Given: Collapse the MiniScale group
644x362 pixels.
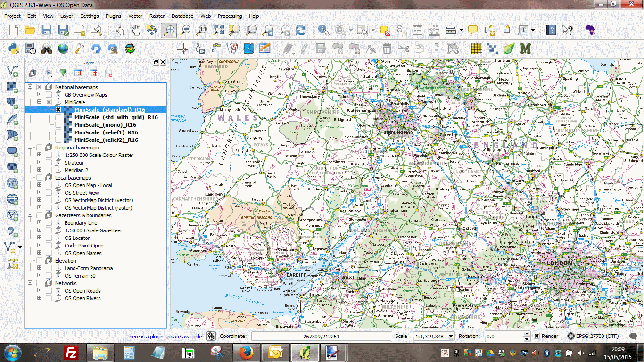Looking at the screenshot, I should coord(40,102).
